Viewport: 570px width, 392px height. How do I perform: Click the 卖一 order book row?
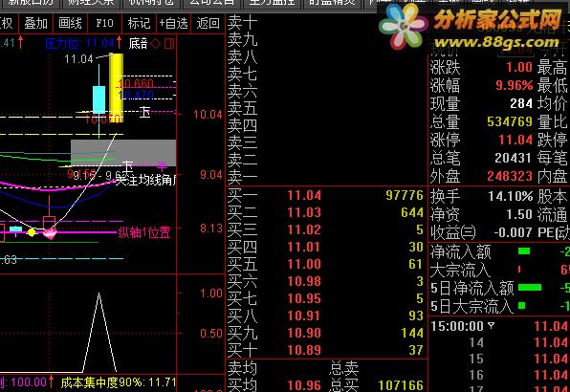click(x=326, y=178)
